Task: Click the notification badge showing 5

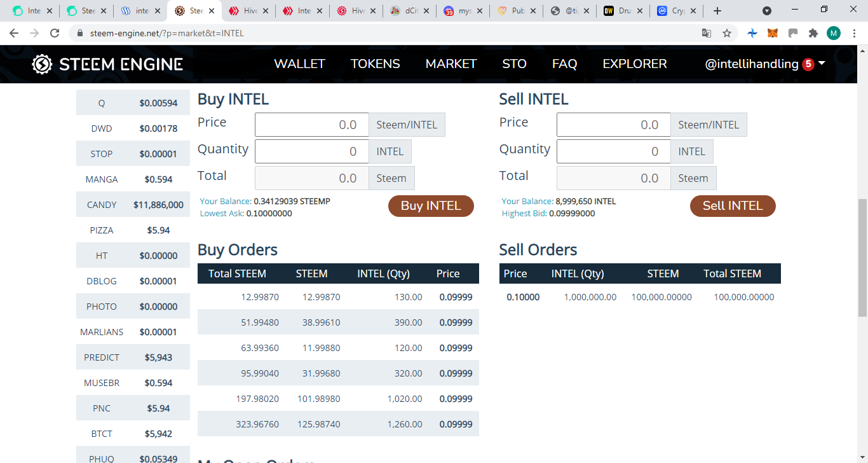Action: tap(808, 64)
